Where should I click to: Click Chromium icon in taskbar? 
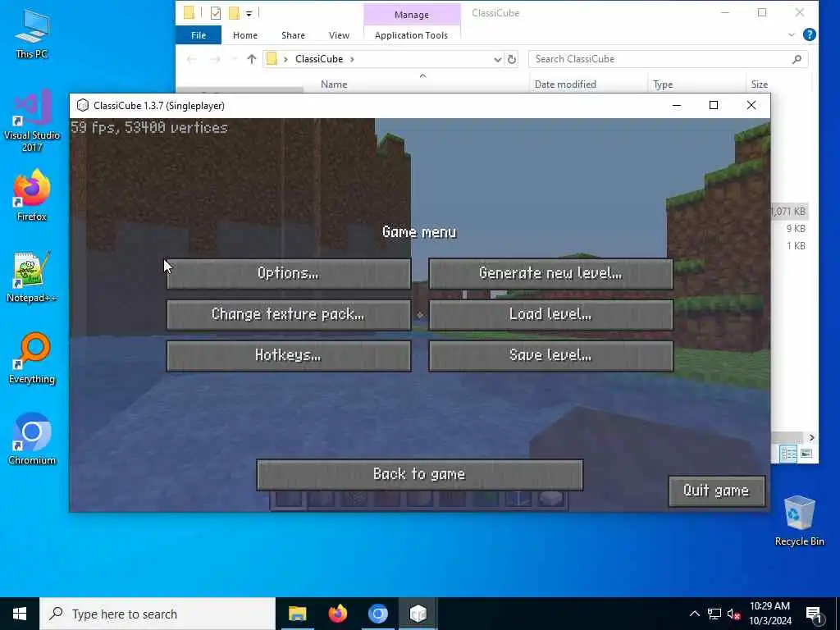377,614
